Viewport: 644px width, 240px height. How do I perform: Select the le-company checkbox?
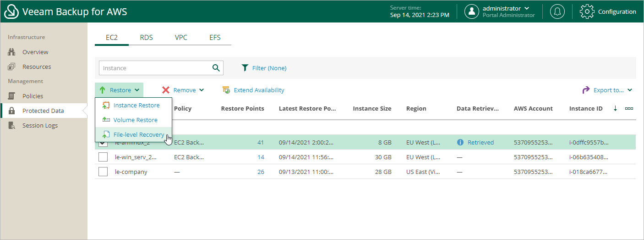pos(103,172)
